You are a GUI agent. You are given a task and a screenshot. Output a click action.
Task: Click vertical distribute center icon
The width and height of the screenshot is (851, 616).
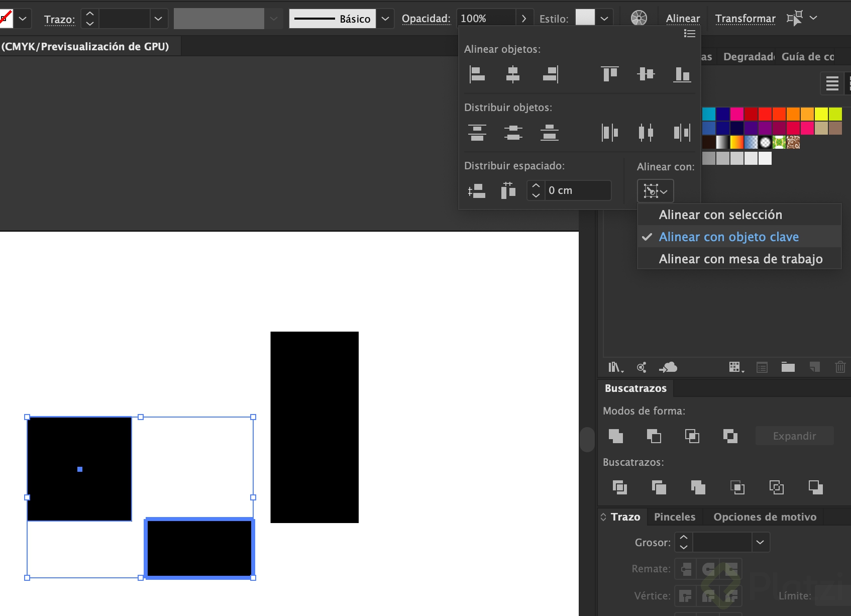coord(513,133)
